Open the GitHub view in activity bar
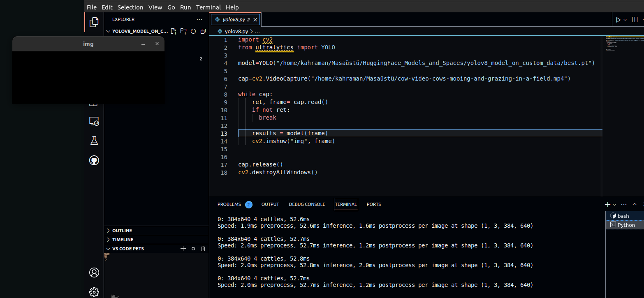 click(94, 160)
